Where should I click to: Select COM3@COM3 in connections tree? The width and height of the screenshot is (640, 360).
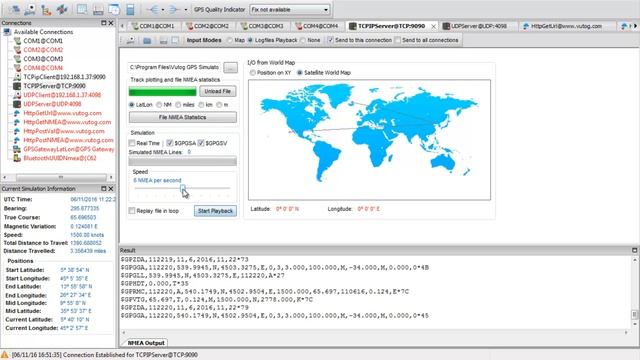click(x=43, y=59)
